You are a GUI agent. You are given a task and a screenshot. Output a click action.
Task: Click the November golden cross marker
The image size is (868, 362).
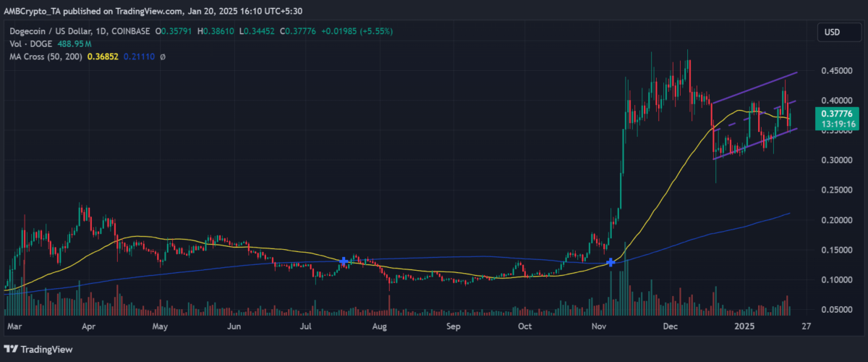(x=611, y=261)
